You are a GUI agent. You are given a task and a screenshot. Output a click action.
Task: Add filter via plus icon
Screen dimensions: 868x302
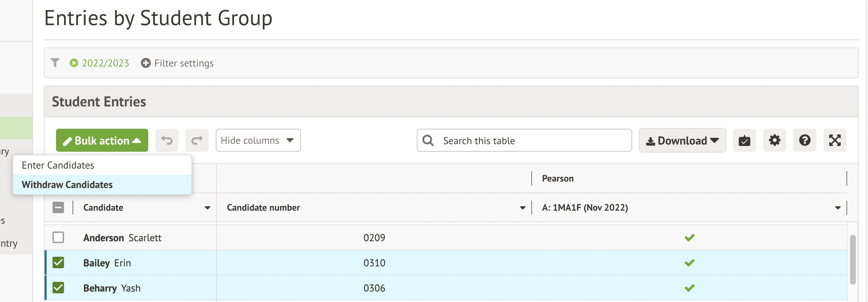[146, 63]
